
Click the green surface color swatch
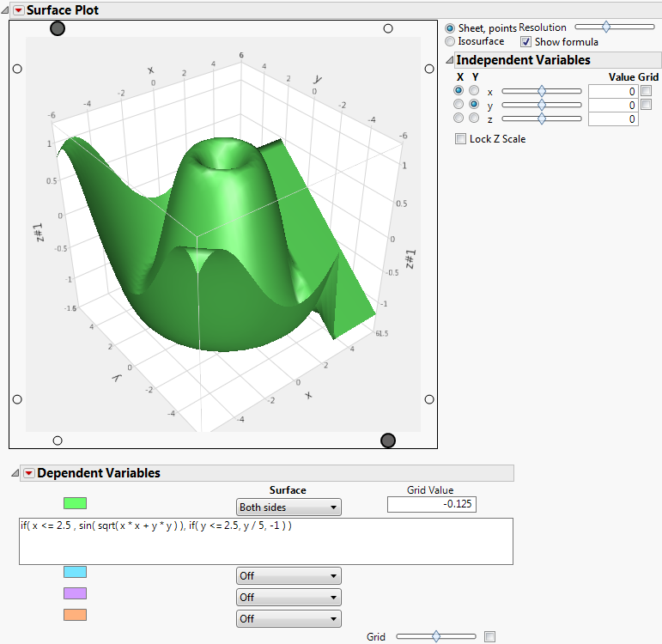76,502
